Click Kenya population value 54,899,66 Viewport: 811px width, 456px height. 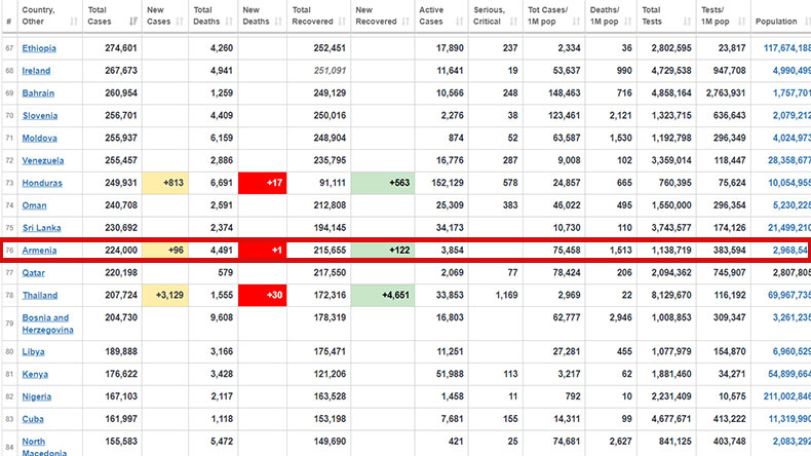pos(789,374)
